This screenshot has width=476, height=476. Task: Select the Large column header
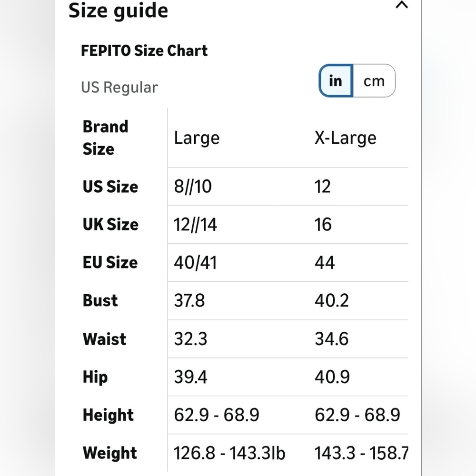[x=197, y=138]
